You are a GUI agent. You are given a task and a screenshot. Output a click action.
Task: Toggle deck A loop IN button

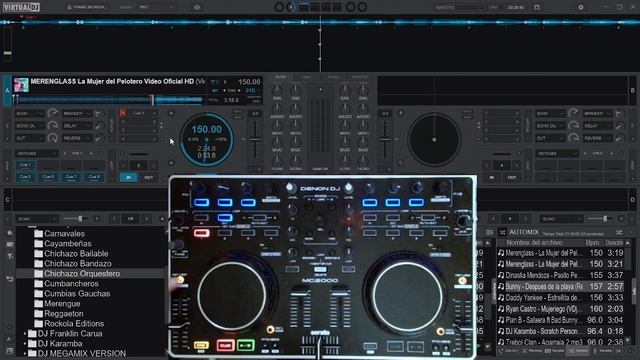point(129,178)
